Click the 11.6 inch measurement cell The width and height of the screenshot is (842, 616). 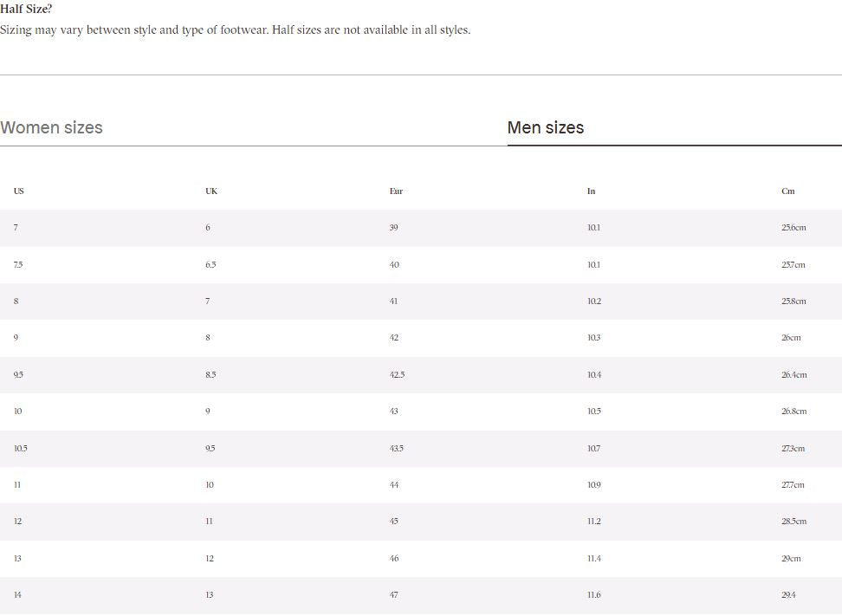click(593, 595)
